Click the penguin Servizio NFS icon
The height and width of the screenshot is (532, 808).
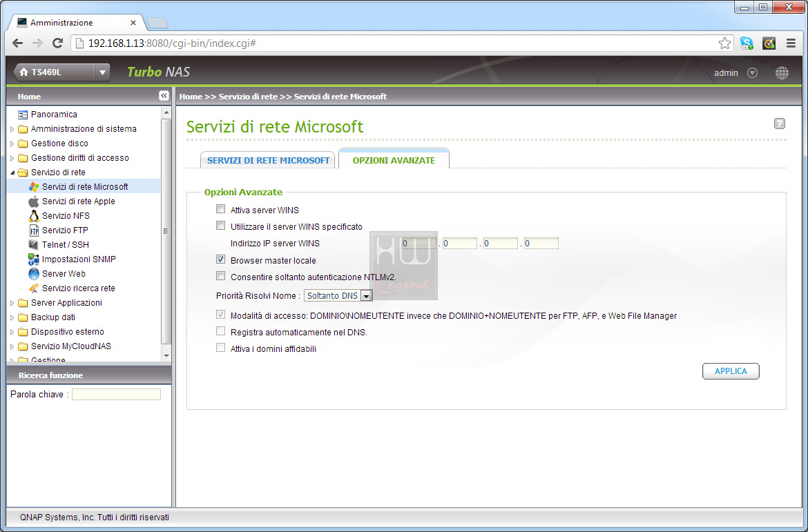34,216
